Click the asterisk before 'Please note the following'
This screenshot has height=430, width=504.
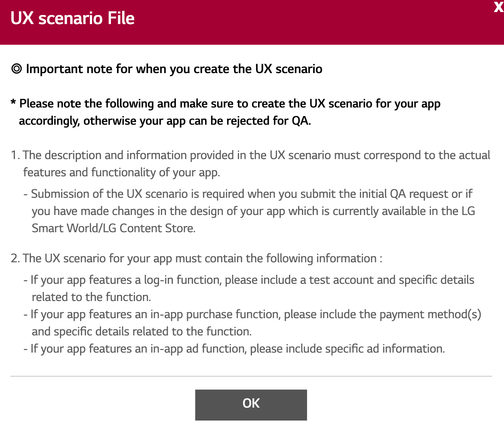click(x=13, y=104)
